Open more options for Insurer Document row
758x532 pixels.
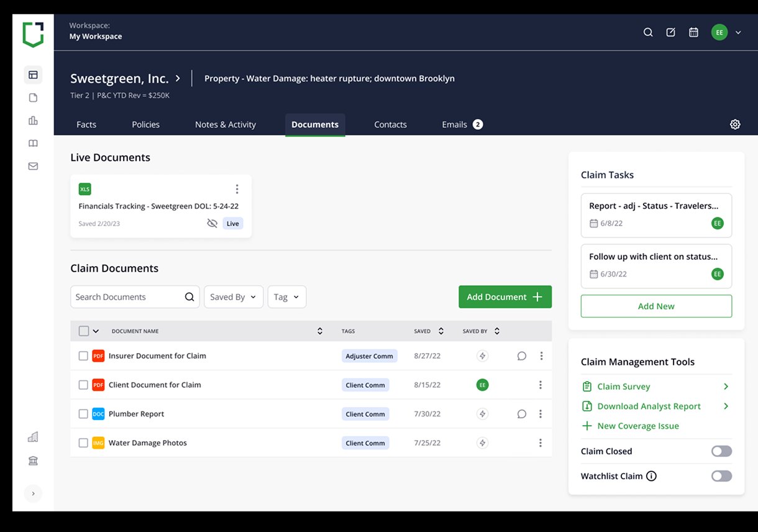[541, 356]
